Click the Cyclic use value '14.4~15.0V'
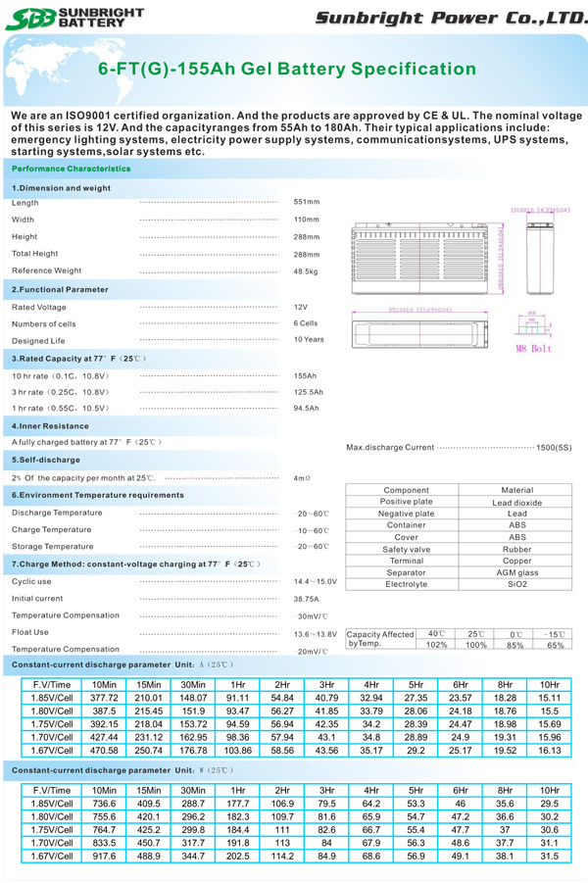 (316, 581)
